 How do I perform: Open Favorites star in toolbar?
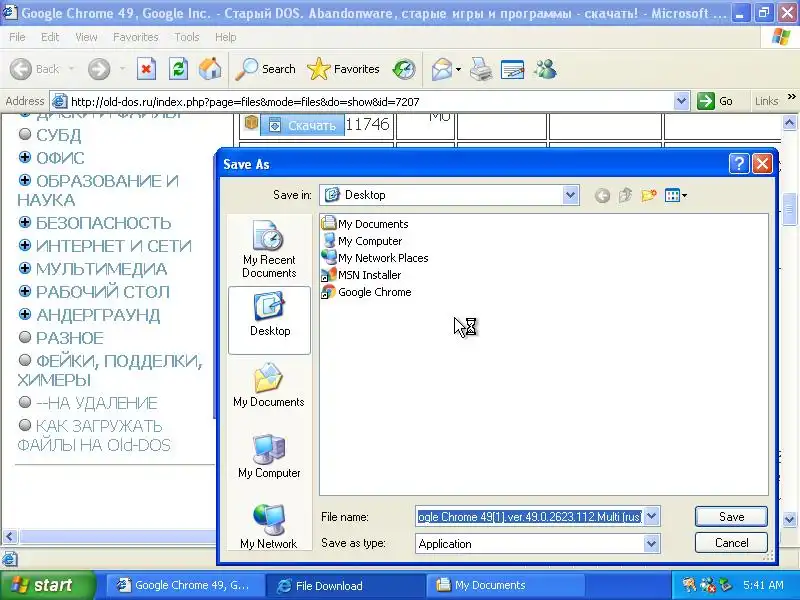(343, 69)
